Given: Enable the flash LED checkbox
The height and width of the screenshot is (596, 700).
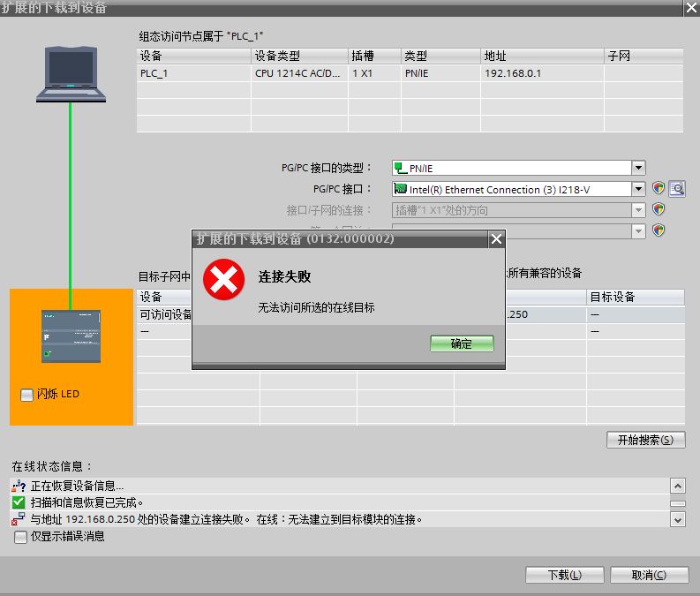Looking at the screenshot, I should 26,395.
